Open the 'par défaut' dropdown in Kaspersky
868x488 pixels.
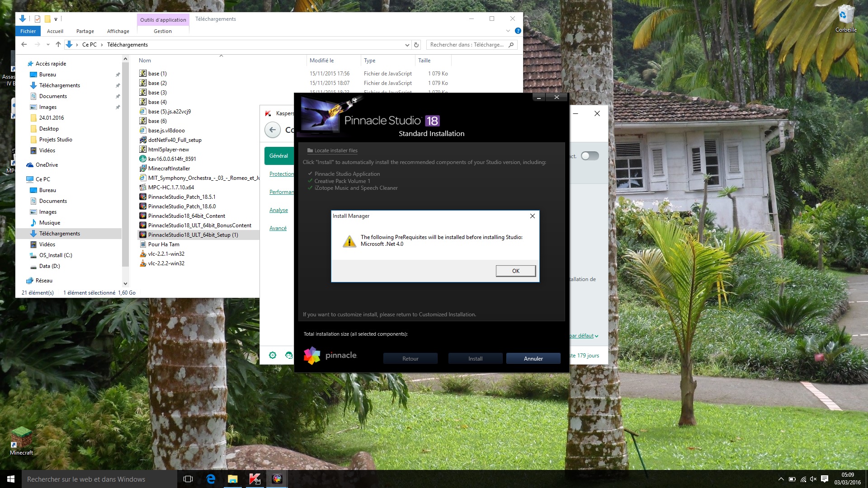[x=584, y=336]
